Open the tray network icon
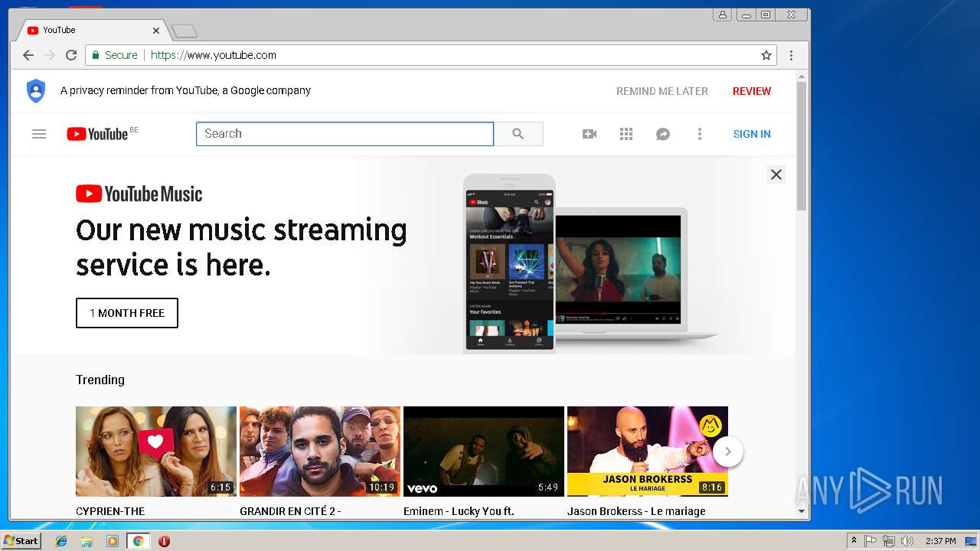 [x=889, y=541]
